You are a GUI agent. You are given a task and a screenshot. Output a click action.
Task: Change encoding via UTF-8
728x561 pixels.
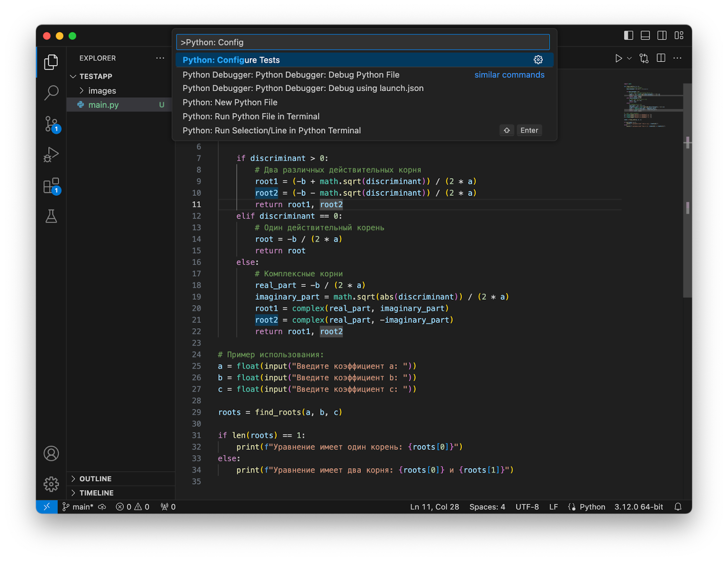527,506
